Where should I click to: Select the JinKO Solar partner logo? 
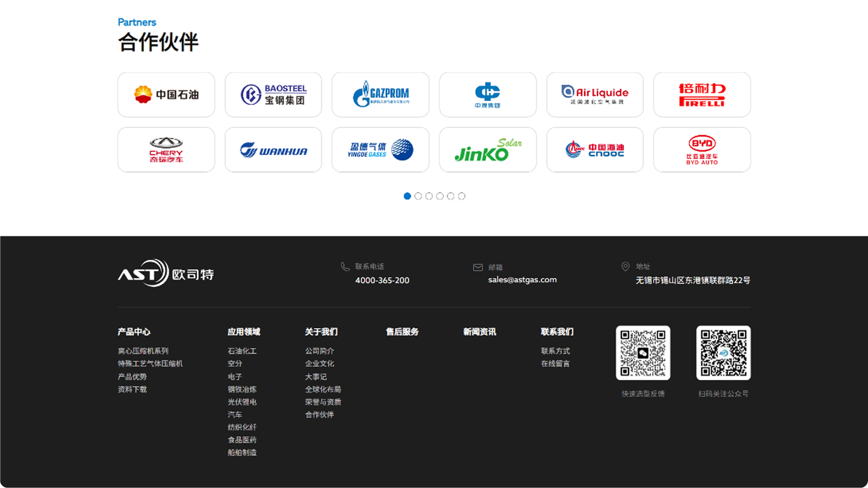[488, 149]
